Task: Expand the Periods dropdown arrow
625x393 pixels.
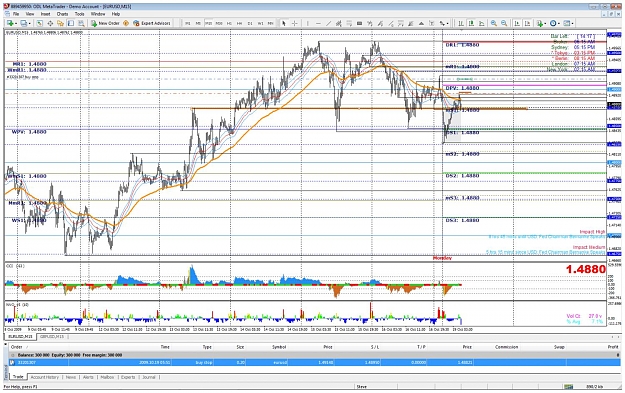Action: tap(559, 24)
